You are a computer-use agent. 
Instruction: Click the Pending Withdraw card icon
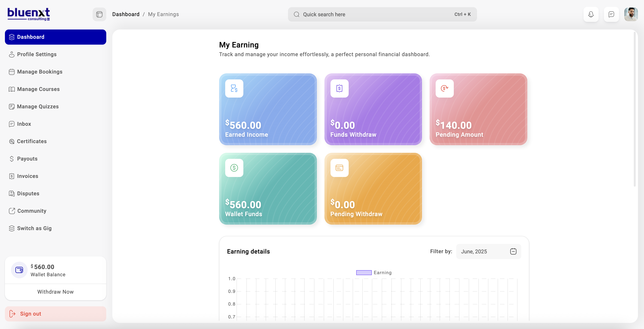(x=339, y=168)
